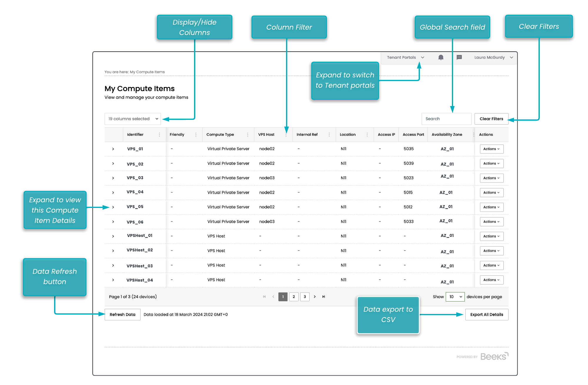Click Export All Details button

pyautogui.click(x=487, y=315)
